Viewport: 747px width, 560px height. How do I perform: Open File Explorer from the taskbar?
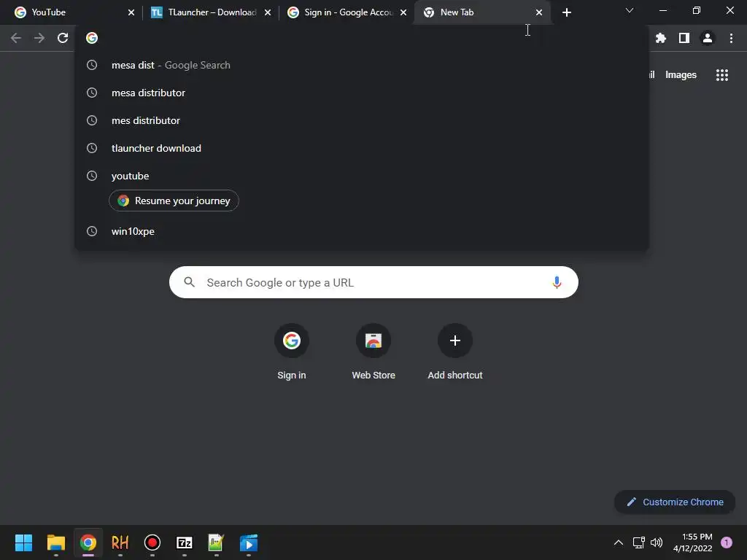tap(55, 542)
